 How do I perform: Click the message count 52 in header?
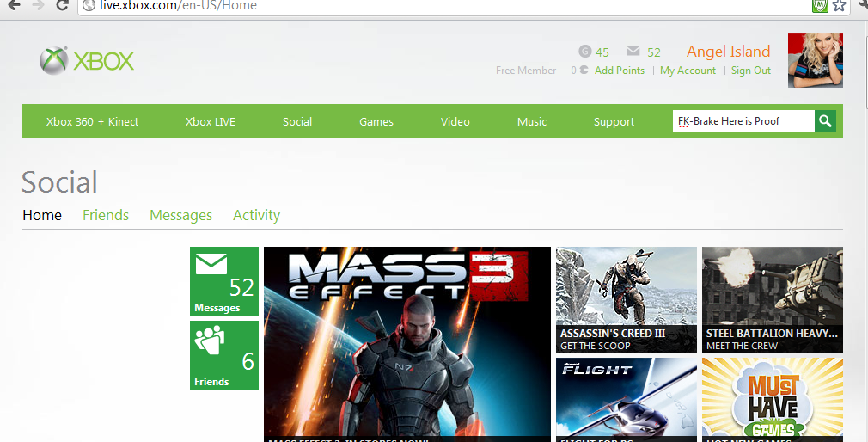[x=654, y=52]
